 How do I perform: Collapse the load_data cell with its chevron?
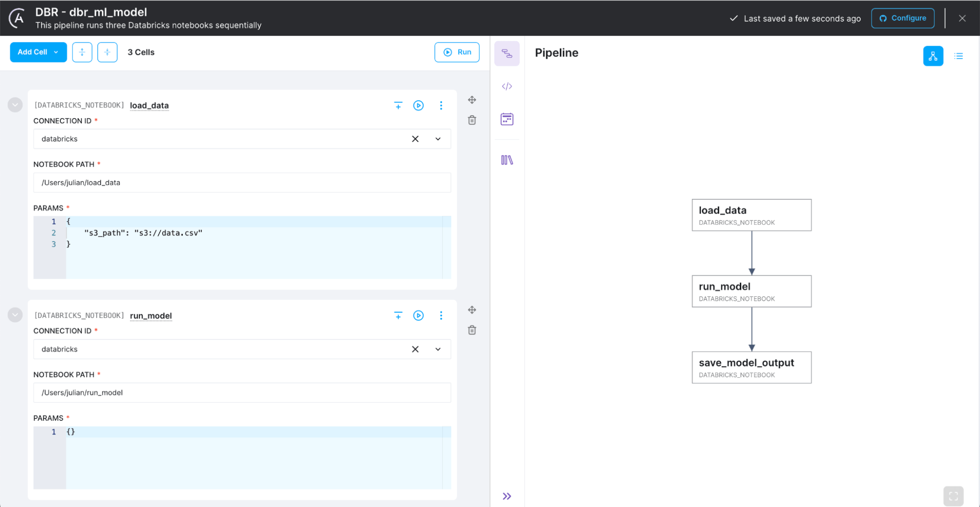pyautogui.click(x=15, y=105)
